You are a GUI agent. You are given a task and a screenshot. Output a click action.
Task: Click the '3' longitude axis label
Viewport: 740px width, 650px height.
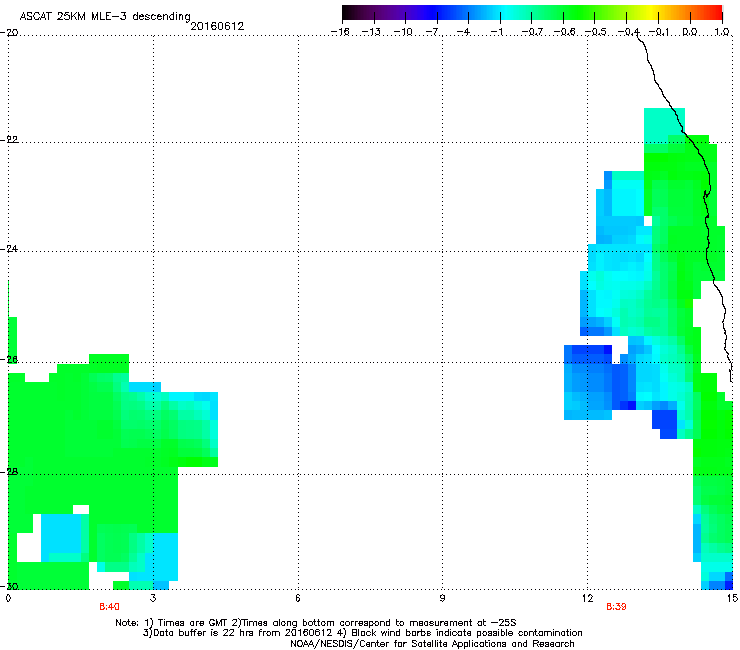(x=153, y=599)
